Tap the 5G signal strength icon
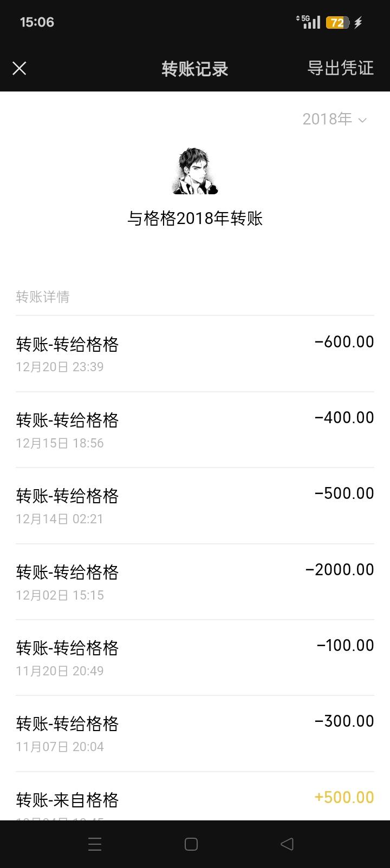 click(309, 22)
